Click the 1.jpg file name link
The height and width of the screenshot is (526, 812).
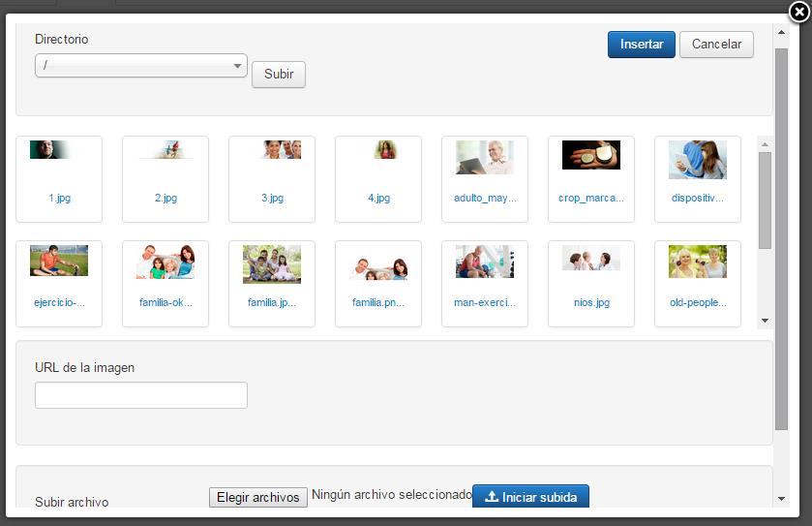pyautogui.click(x=60, y=198)
